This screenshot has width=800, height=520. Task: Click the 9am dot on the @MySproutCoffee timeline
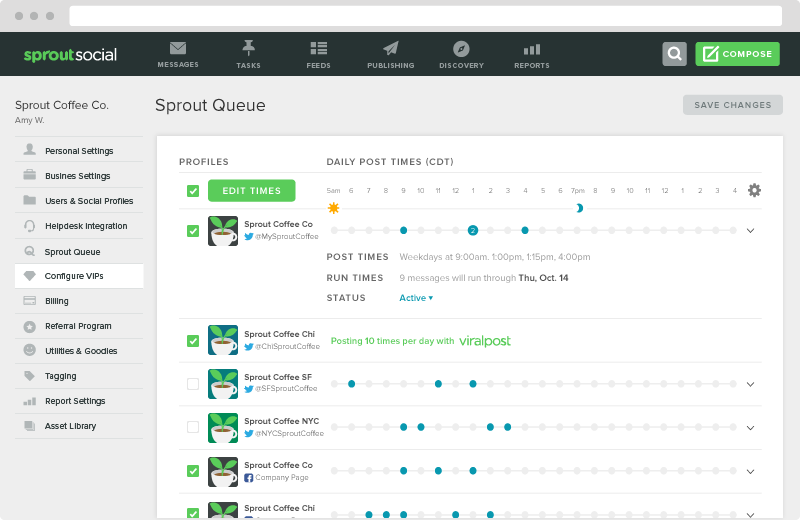pos(404,231)
